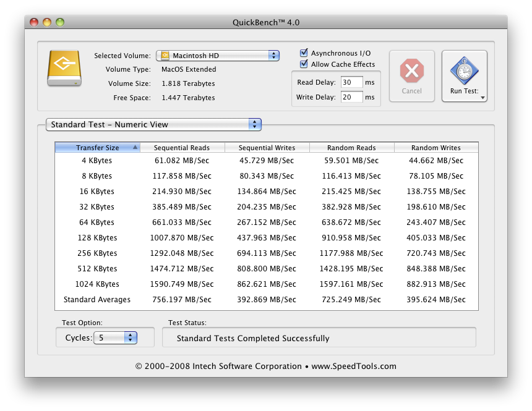Click the 1590.749 MB/Sec value
532x411 pixels.
(182, 284)
